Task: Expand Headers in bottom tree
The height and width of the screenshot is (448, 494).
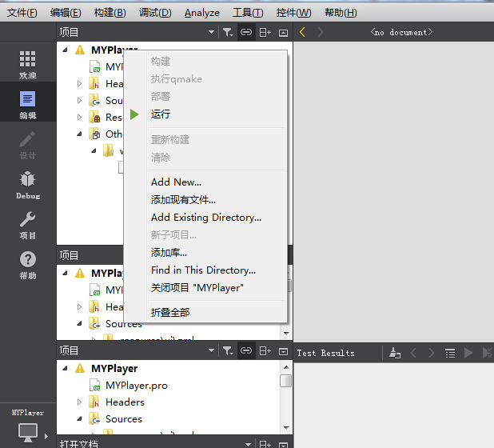Action: click(x=79, y=402)
